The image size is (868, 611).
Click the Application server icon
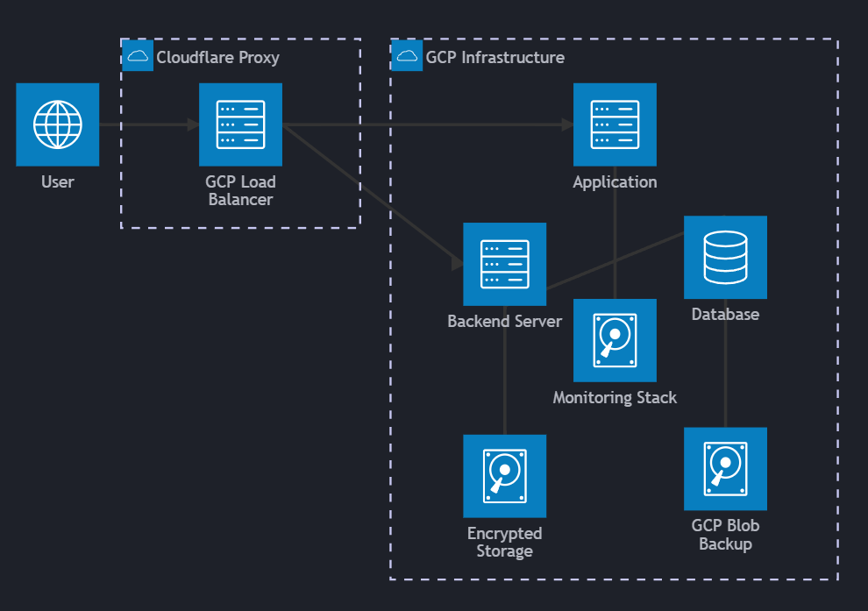point(615,124)
